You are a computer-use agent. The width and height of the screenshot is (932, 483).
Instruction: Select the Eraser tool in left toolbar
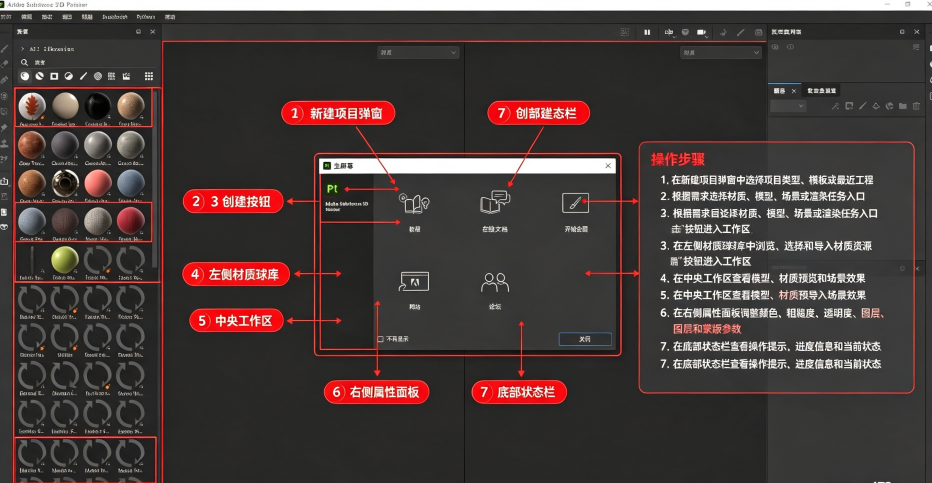click(x=5, y=64)
